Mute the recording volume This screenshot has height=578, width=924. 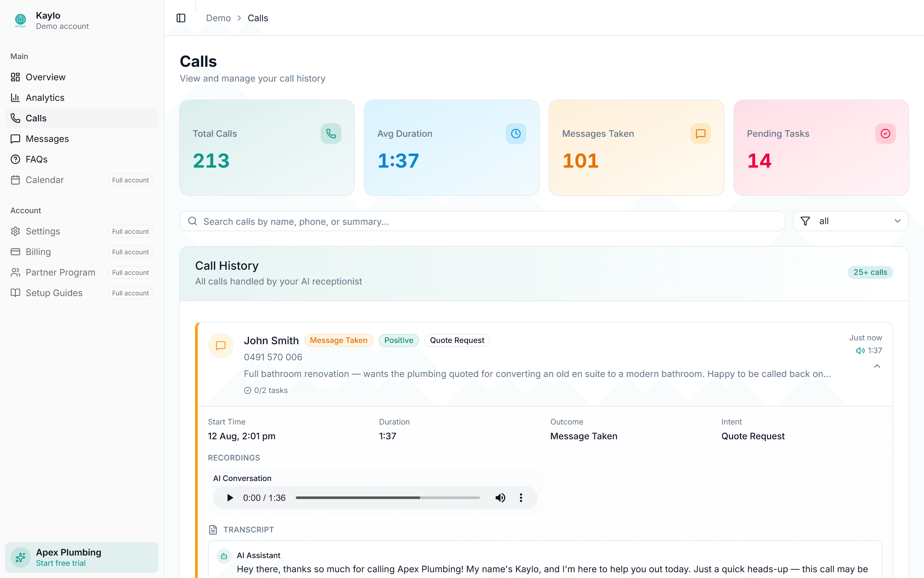[x=500, y=498]
